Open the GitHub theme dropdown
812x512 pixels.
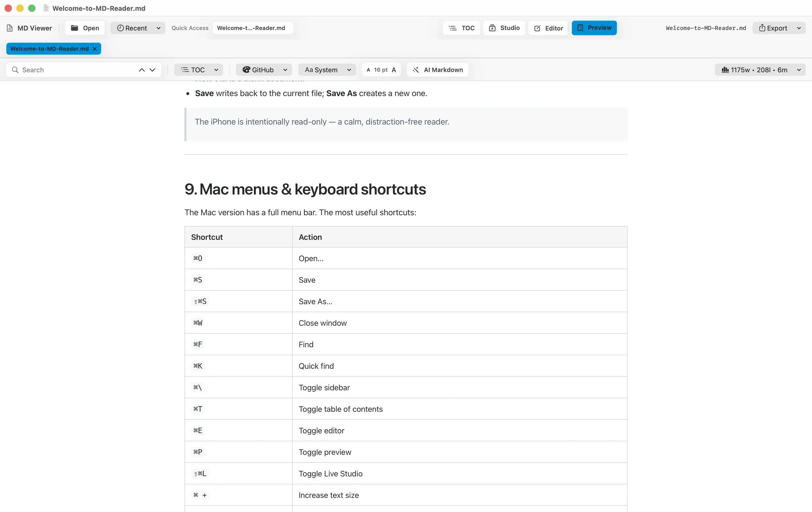264,70
